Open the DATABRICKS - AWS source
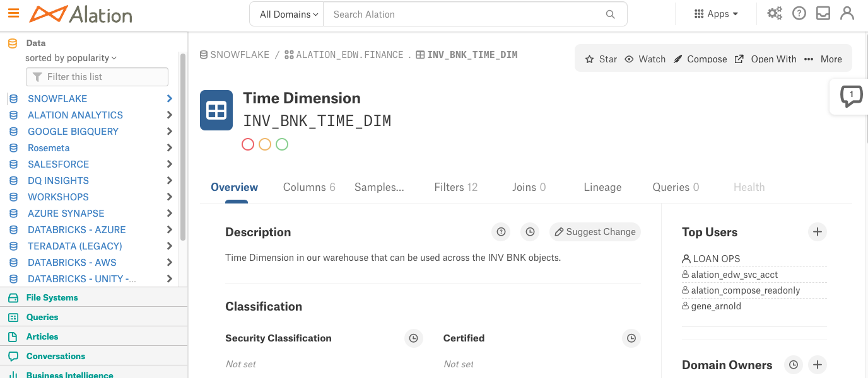Image resolution: width=868 pixels, height=378 pixels. pyautogui.click(x=72, y=263)
